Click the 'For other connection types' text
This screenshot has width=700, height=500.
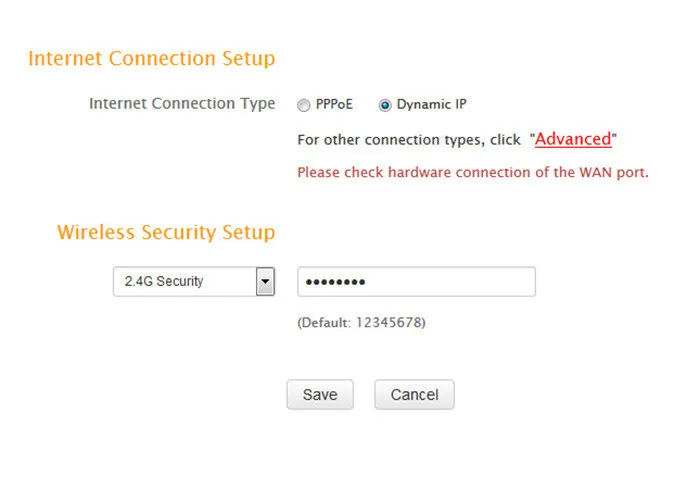click(x=409, y=140)
